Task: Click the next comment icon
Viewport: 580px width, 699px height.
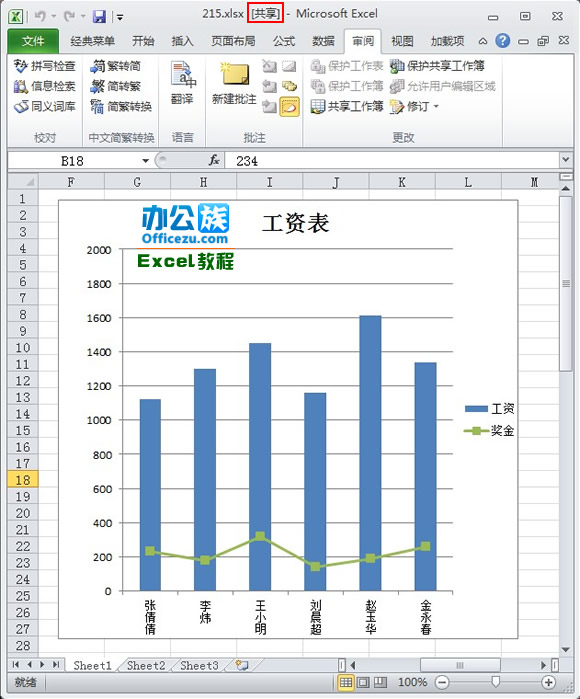Action: coord(269,107)
